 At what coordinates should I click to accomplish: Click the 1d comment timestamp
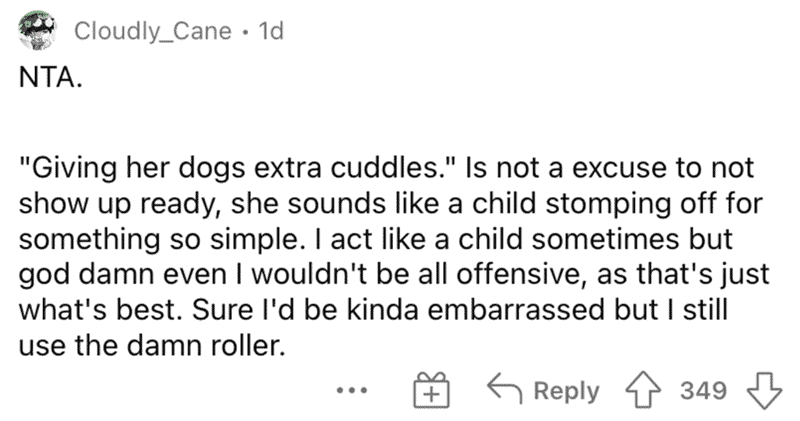(271, 31)
